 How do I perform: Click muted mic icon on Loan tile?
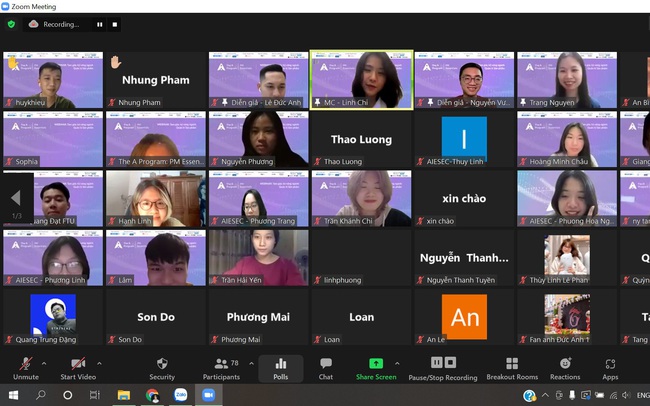(x=318, y=340)
